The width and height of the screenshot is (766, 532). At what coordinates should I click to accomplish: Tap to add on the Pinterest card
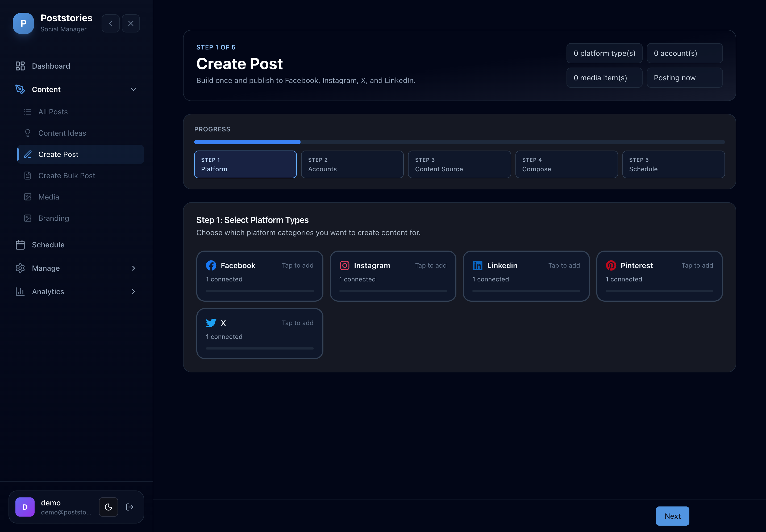697,265
